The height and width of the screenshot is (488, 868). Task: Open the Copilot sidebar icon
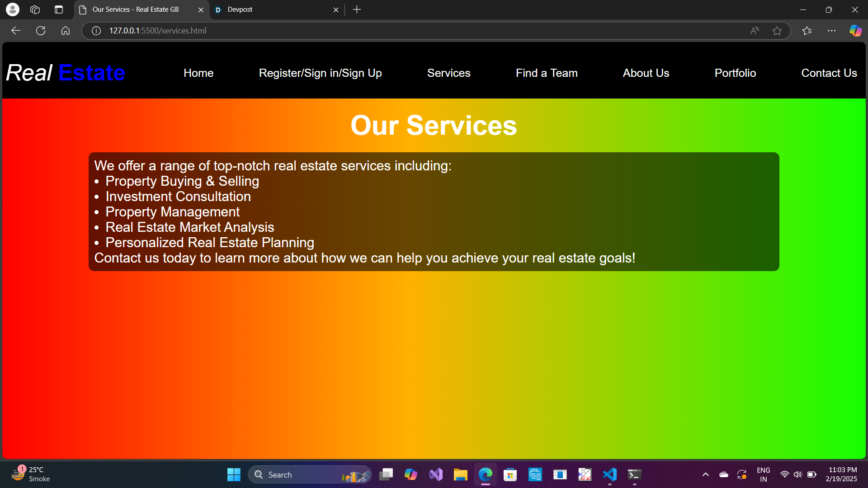click(x=855, y=31)
